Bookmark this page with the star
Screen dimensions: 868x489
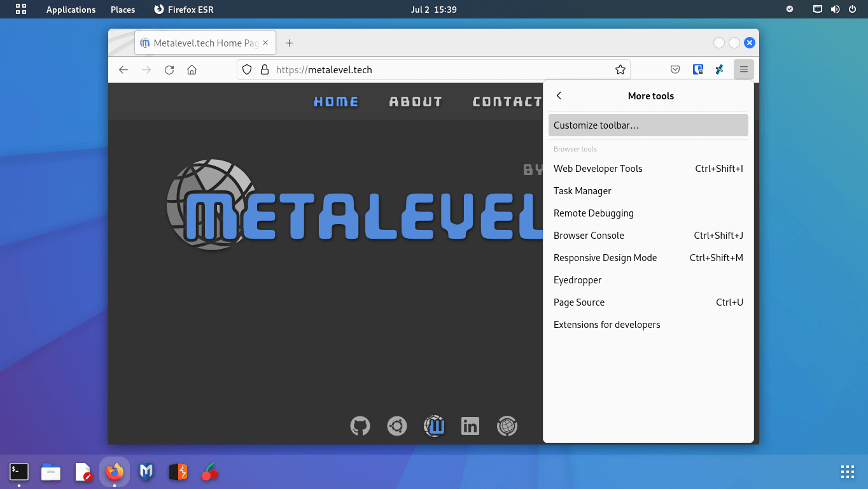[620, 70]
